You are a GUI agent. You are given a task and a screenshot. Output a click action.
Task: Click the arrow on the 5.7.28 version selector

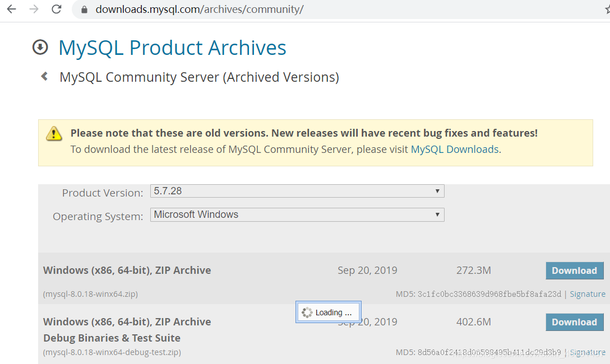(437, 191)
